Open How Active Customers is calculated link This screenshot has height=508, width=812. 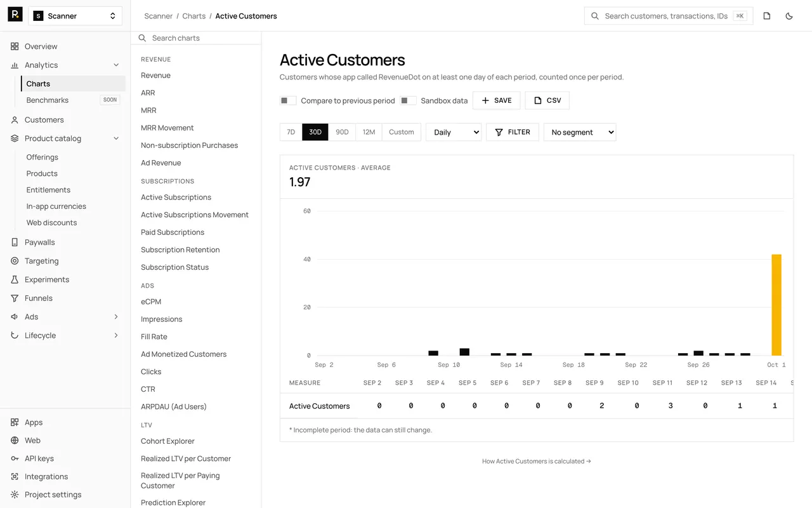537,461
